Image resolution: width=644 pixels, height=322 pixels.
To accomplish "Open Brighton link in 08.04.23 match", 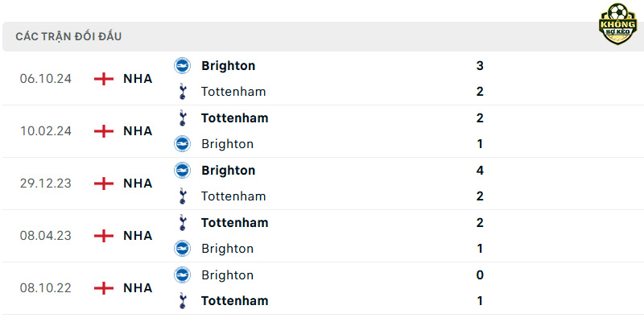I will coord(227,249).
